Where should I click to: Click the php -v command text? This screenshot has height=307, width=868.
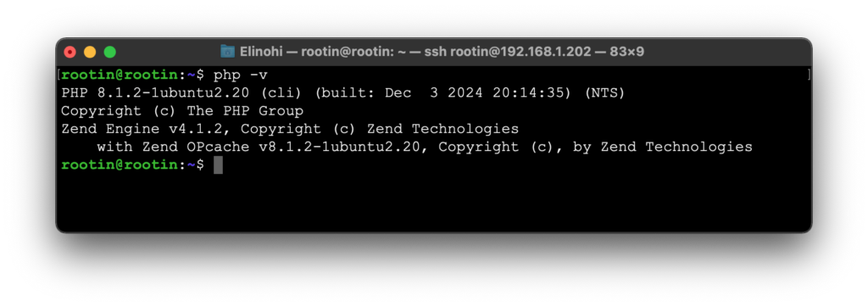[241, 75]
